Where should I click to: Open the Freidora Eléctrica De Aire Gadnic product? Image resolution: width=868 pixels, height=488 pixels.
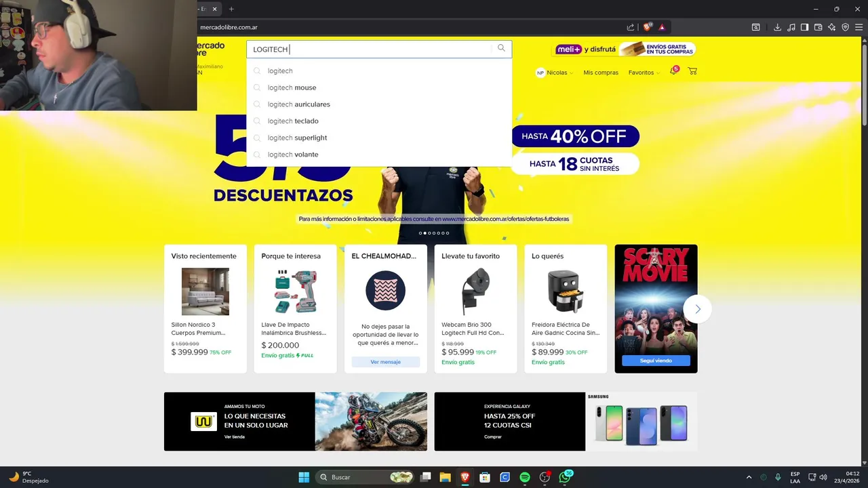click(566, 308)
